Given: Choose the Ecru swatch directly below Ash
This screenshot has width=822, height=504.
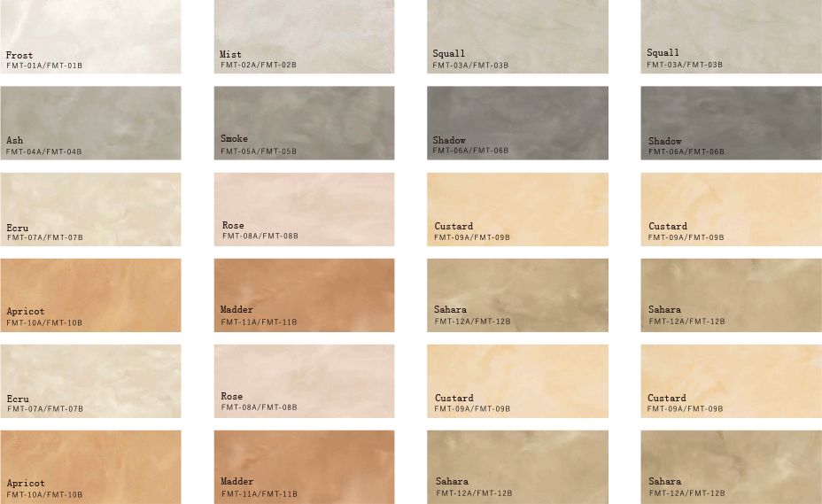Looking at the screenshot, I should tap(90, 209).
